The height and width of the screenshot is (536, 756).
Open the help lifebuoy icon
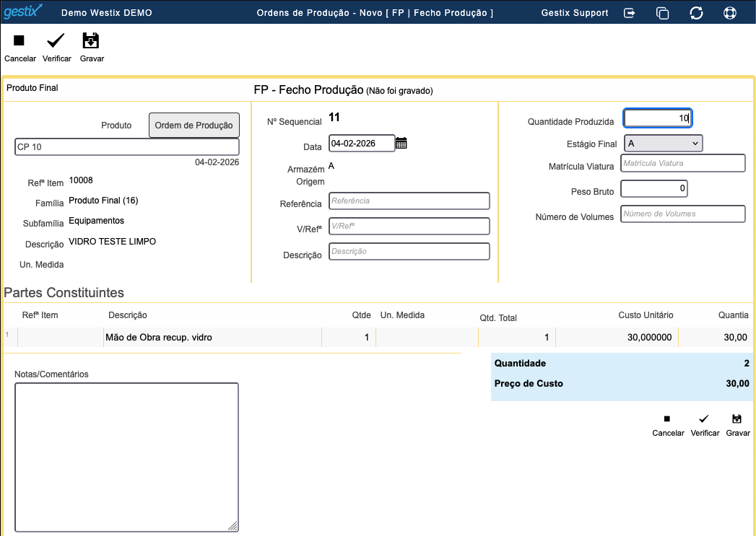pyautogui.click(x=729, y=13)
